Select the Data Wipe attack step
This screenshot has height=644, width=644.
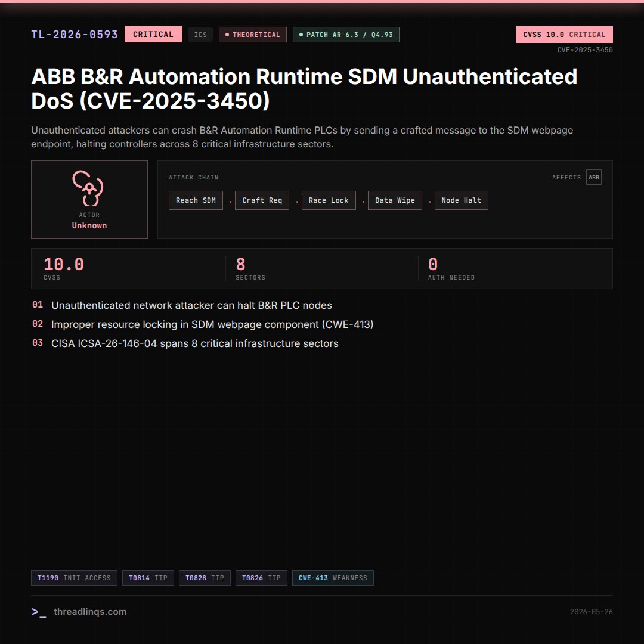pos(395,200)
